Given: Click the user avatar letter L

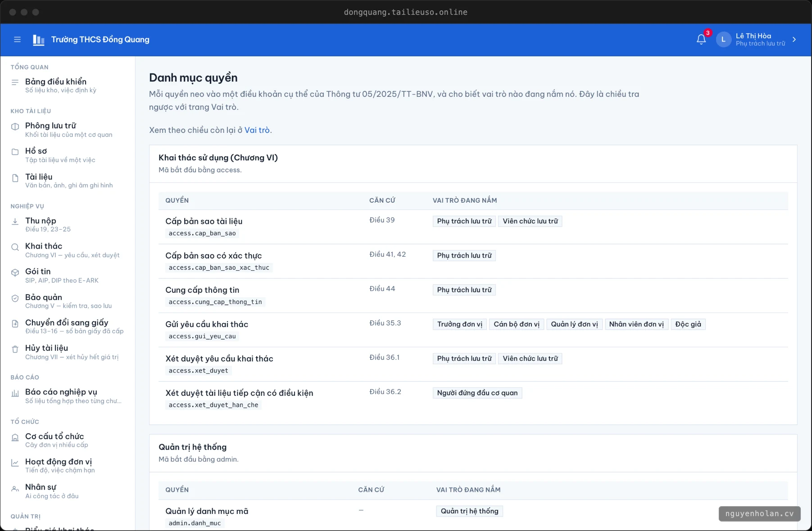Looking at the screenshot, I should (723, 40).
